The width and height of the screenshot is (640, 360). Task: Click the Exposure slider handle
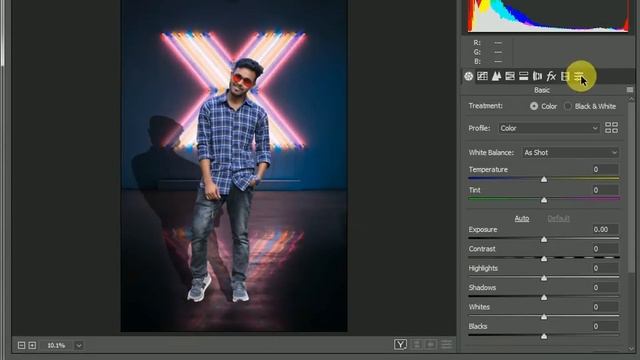pos(544,239)
